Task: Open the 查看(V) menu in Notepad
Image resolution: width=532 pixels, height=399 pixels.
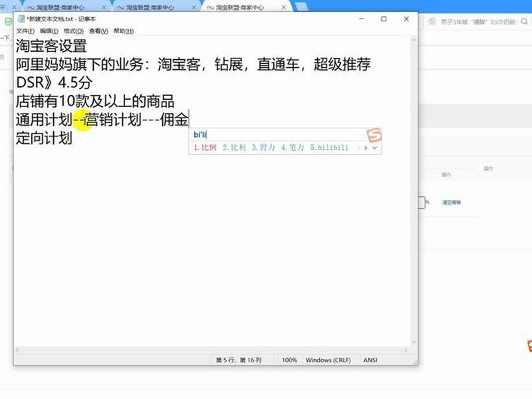Action: click(x=98, y=31)
